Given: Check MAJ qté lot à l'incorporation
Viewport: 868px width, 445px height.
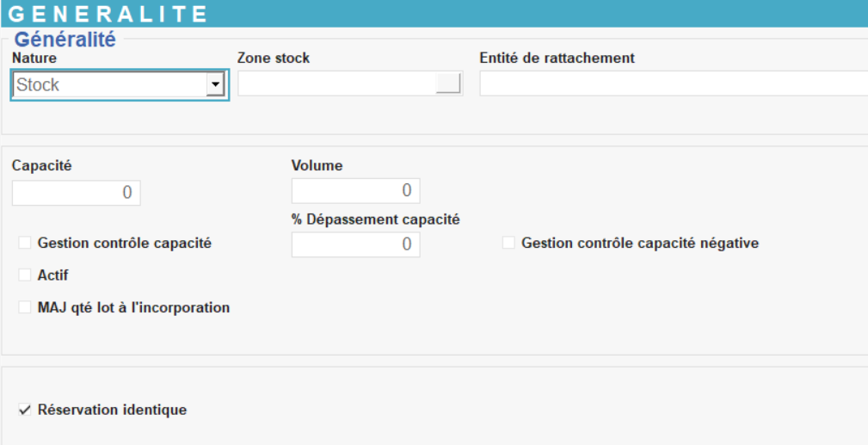Looking at the screenshot, I should tap(25, 307).
